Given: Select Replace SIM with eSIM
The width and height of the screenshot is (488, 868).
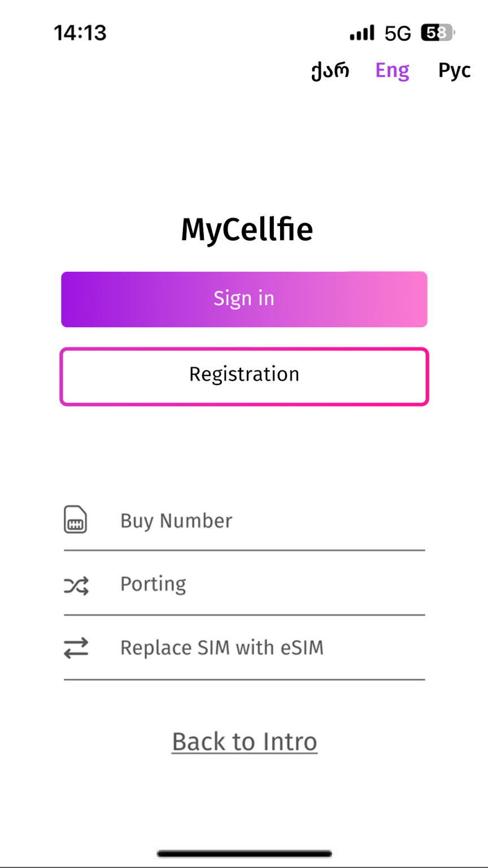Looking at the screenshot, I should [x=244, y=648].
